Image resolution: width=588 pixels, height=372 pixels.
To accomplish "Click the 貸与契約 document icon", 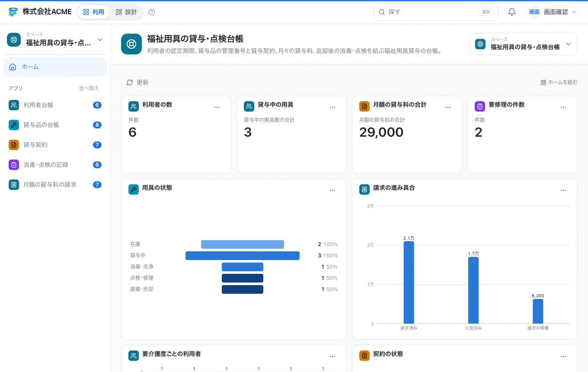I will [x=14, y=145].
